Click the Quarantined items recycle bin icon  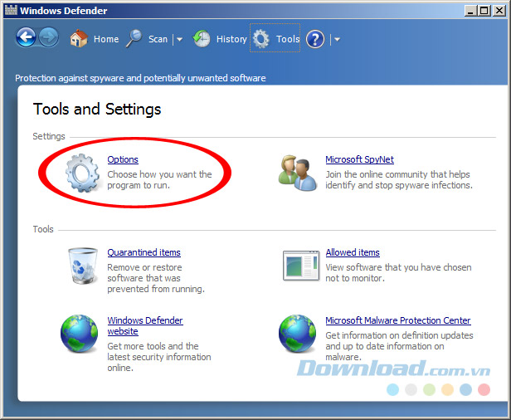tap(82, 266)
